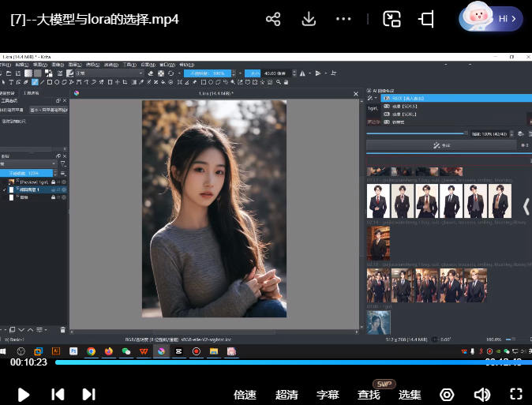Click the circular settings icon in player bar

tap(447, 395)
